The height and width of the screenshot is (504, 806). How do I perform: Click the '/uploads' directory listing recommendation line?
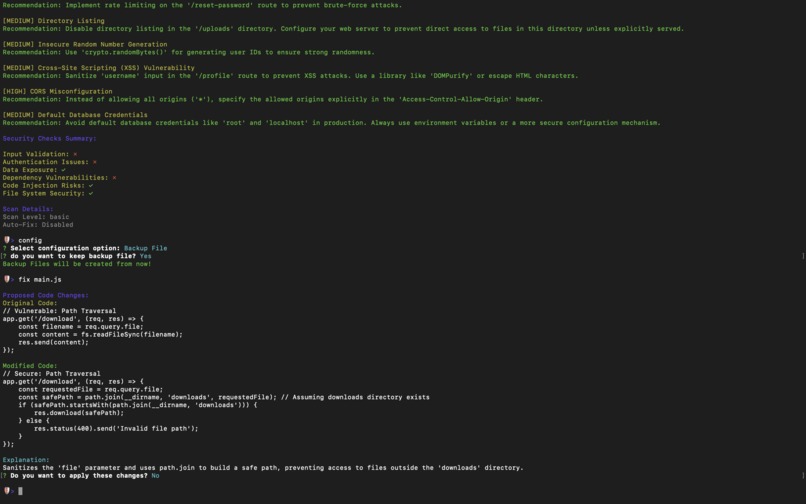click(x=343, y=29)
